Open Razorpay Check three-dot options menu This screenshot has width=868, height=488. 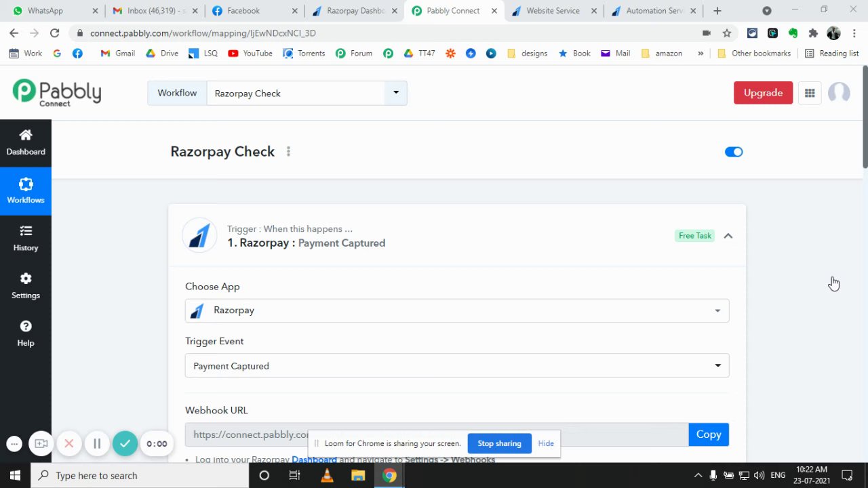coord(288,152)
